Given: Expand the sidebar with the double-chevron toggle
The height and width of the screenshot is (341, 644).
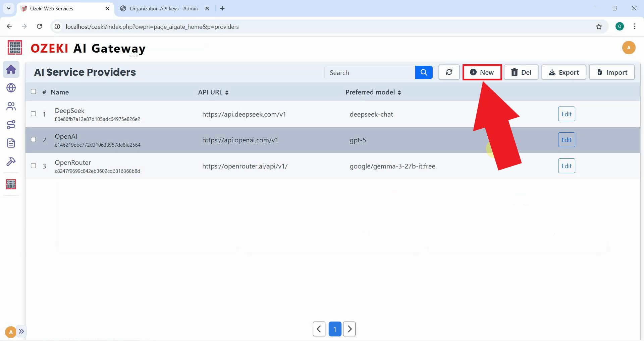Looking at the screenshot, I should [x=22, y=331].
